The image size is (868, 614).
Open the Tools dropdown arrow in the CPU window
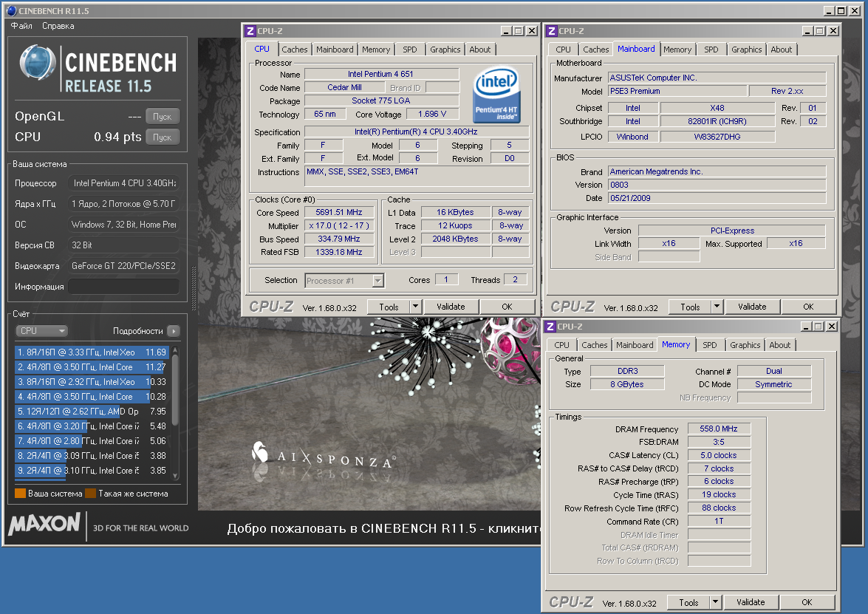point(415,307)
